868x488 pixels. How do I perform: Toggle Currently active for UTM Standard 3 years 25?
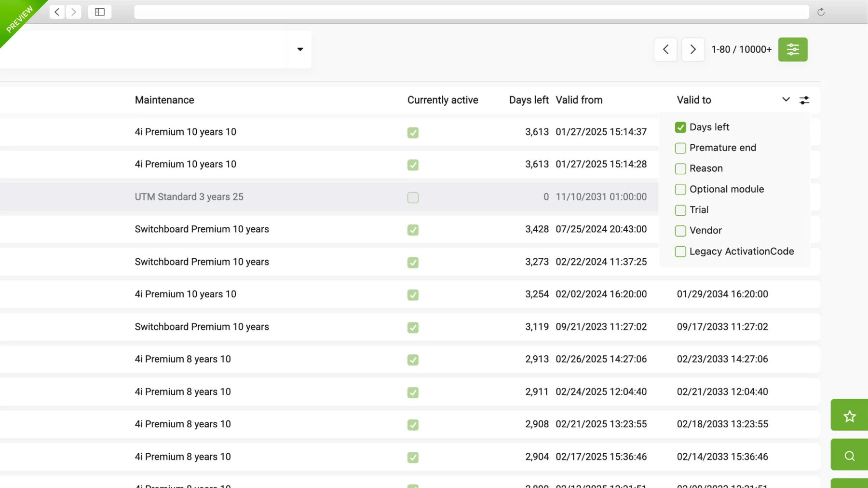pyautogui.click(x=413, y=197)
